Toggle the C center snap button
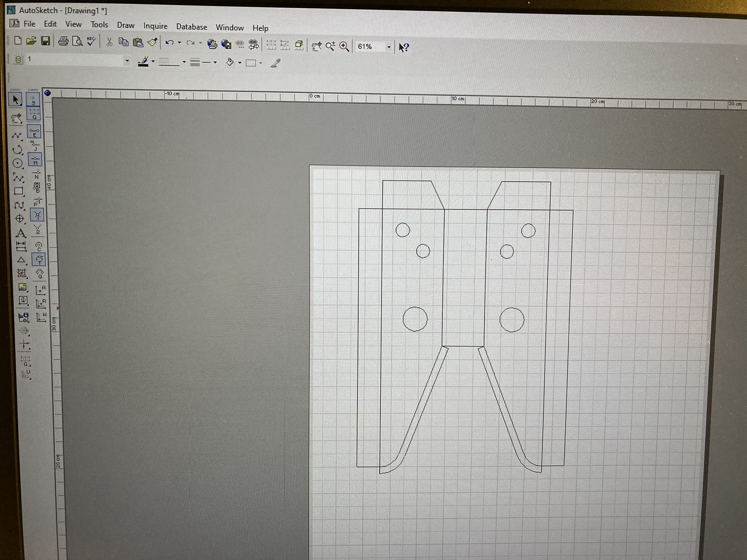Viewport: 747px width, 560px height. (x=39, y=246)
